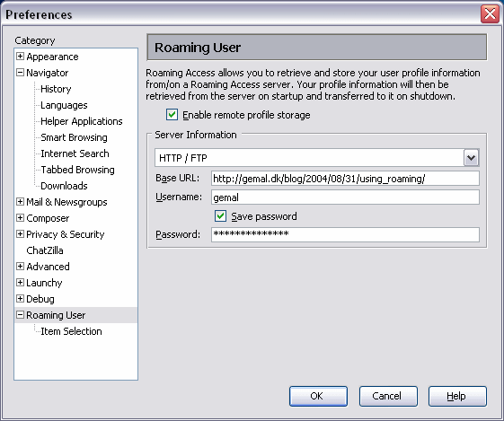504x421 pixels.
Task: Expand the Privacy & Security category
Action: (20, 233)
